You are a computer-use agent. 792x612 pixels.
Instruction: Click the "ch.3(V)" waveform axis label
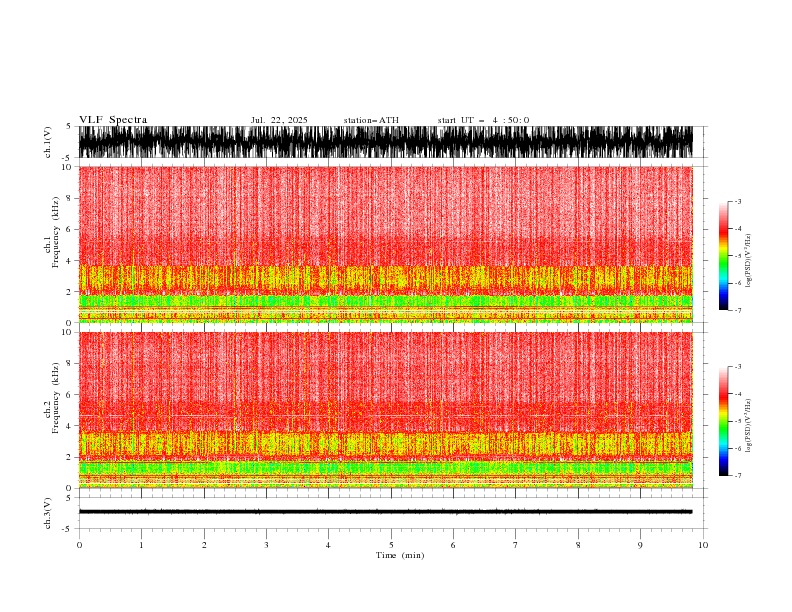(x=47, y=513)
